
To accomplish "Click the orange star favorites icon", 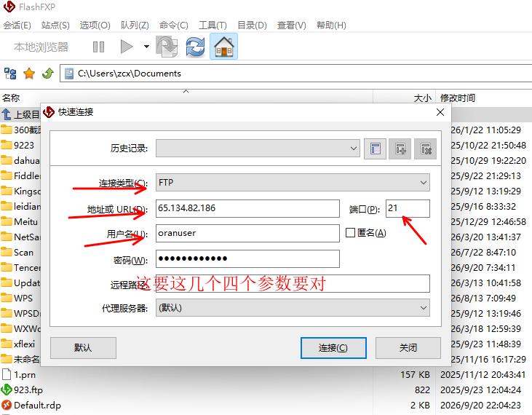I will [x=29, y=74].
